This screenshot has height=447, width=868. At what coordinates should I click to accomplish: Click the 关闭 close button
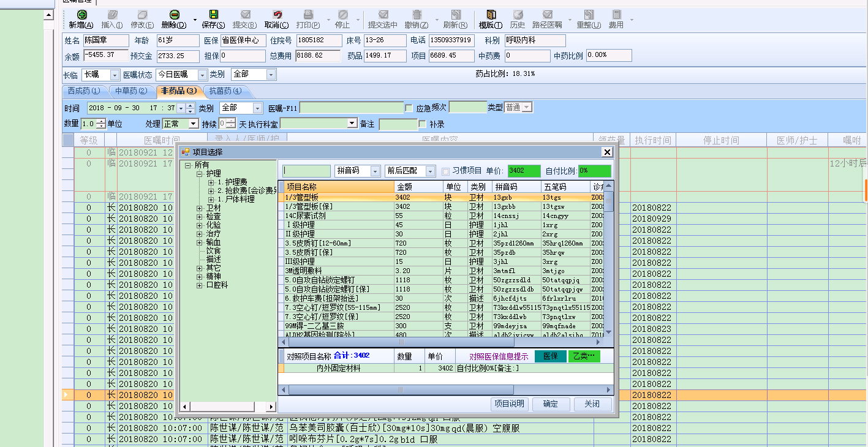tap(592, 404)
